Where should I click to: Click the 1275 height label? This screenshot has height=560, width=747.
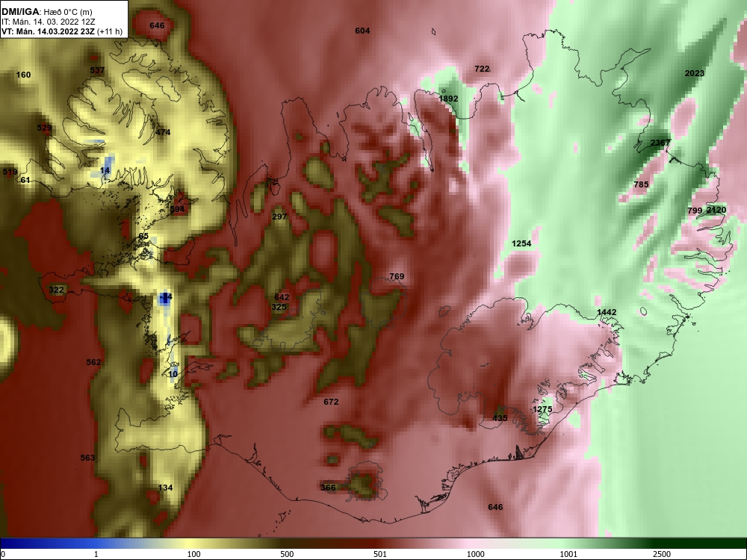(x=542, y=409)
